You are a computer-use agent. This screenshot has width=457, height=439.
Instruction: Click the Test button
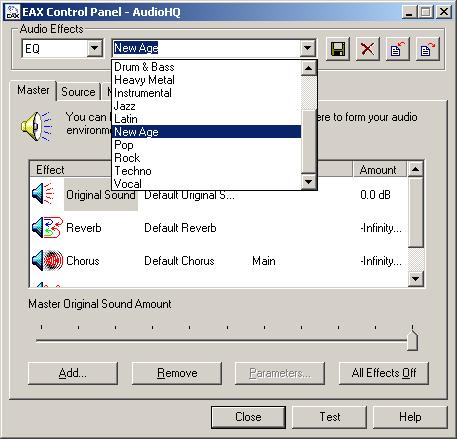click(330, 417)
